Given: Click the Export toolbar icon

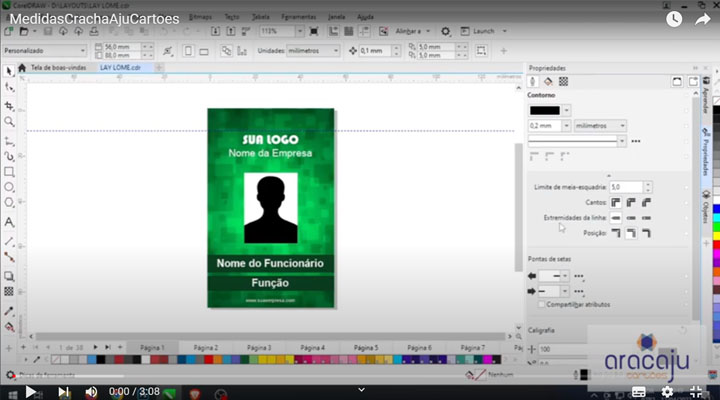Looking at the screenshot, I should tap(231, 31).
